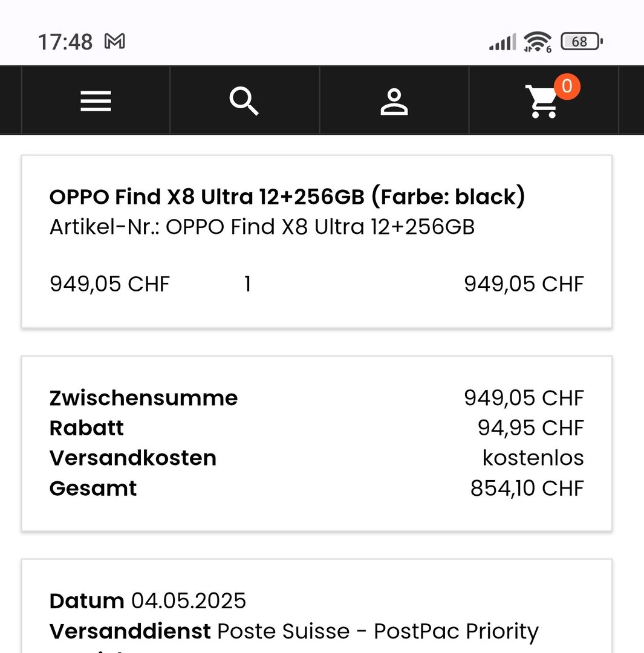Tap the orange cart count badge

tap(567, 86)
